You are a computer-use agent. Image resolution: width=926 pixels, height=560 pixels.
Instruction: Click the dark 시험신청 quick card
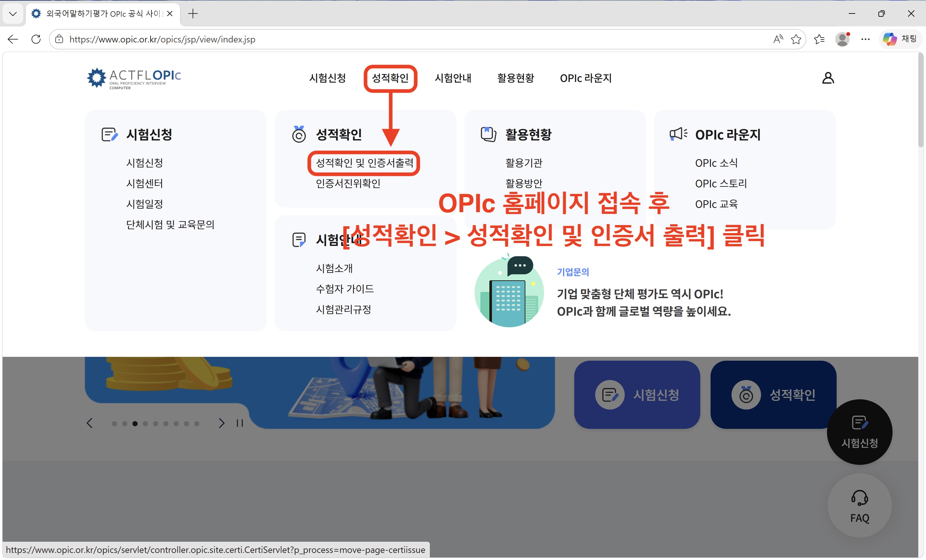pyautogui.click(x=637, y=395)
